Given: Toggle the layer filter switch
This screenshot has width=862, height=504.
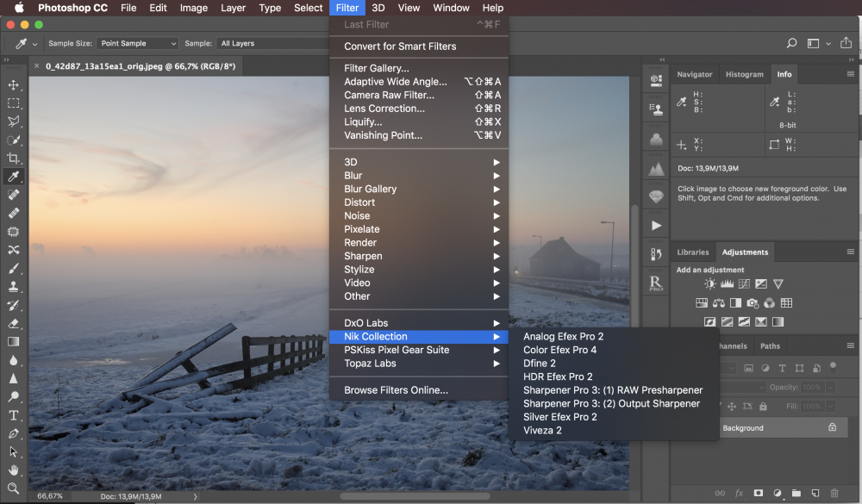Looking at the screenshot, I should (x=833, y=367).
